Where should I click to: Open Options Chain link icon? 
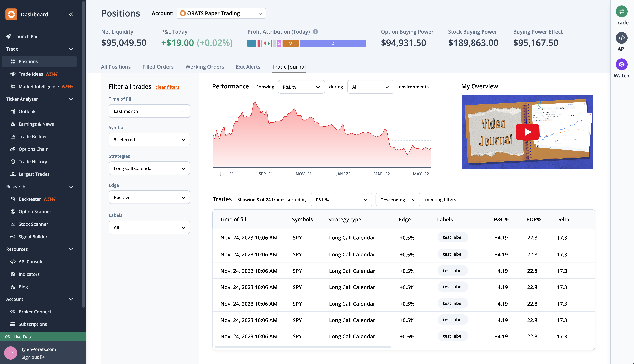click(x=13, y=149)
